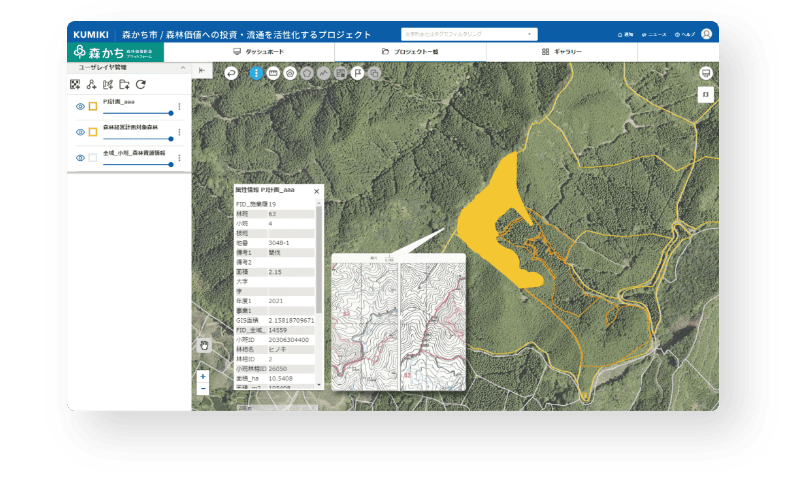The image size is (790, 482).
Task: Select the ヒノキ attribute value
Action: (277, 350)
